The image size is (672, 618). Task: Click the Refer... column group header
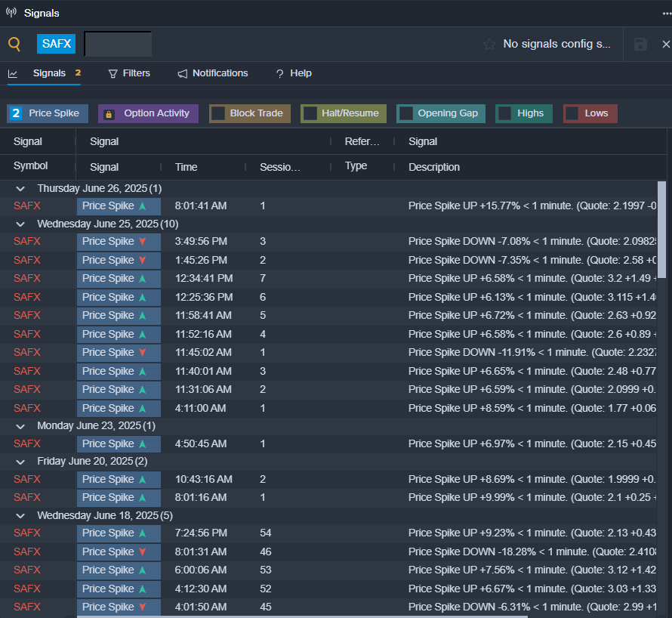(x=362, y=141)
